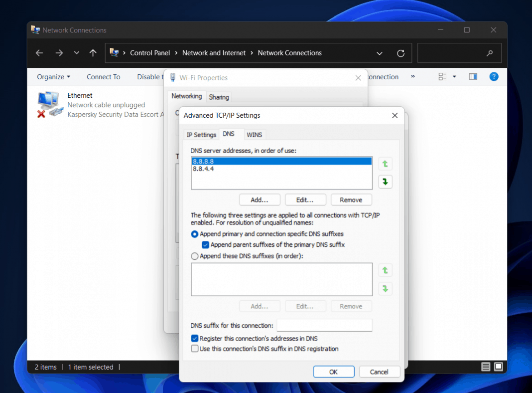Click the Refresh icon in address bar
Screen dimensions: 532x393
400,53
